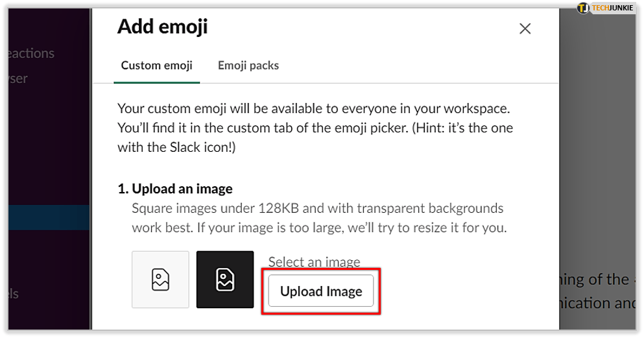Click the TechJunkie watermark text
644x338 pixels.
[612, 8]
